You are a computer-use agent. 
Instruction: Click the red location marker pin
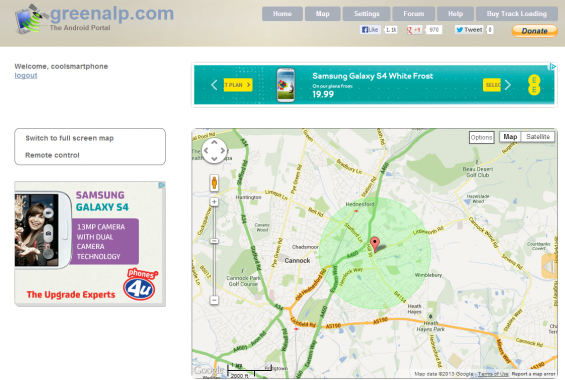[x=375, y=244]
